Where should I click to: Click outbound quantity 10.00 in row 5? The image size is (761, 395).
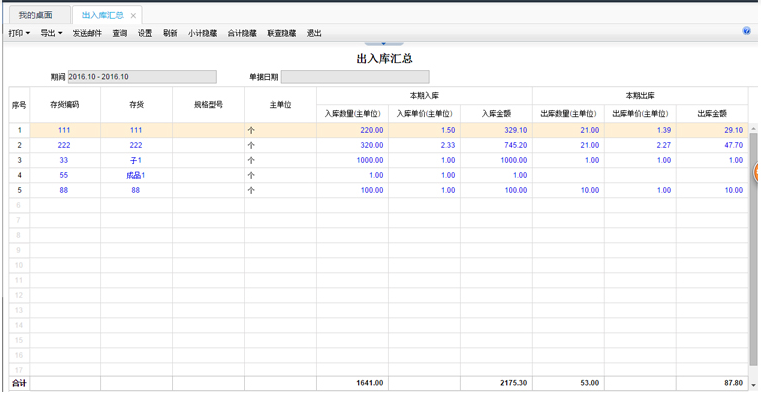coord(590,190)
